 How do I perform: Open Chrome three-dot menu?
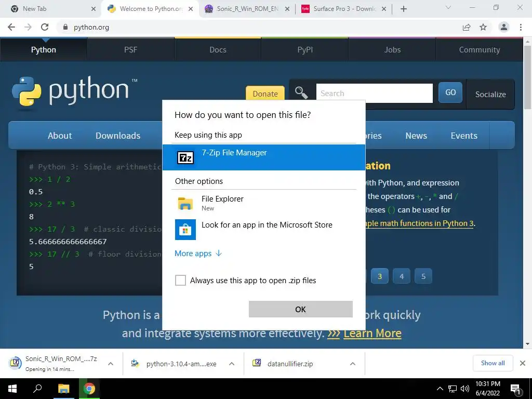tap(521, 27)
